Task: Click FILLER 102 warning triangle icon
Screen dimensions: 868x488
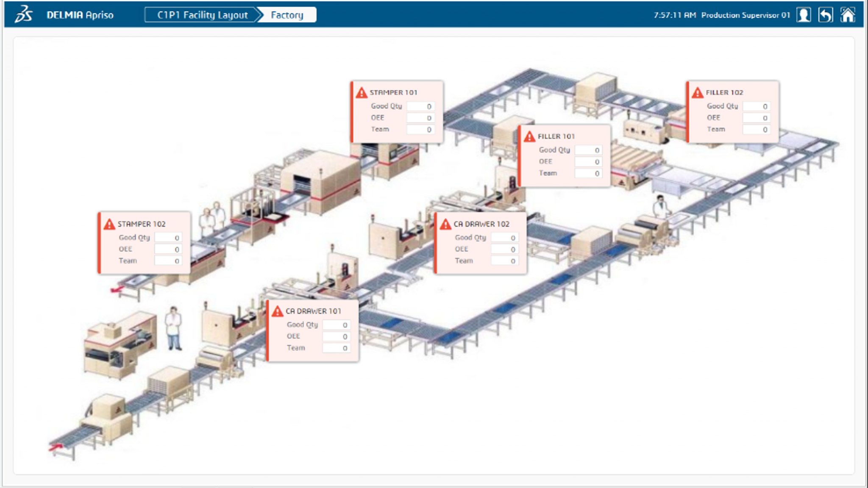Action: point(698,93)
